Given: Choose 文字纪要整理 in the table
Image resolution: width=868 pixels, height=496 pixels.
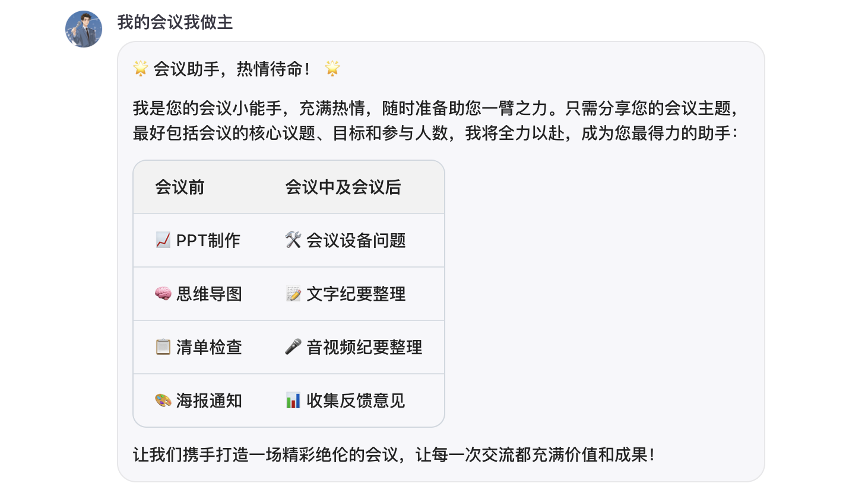Looking at the screenshot, I should pos(356,294).
